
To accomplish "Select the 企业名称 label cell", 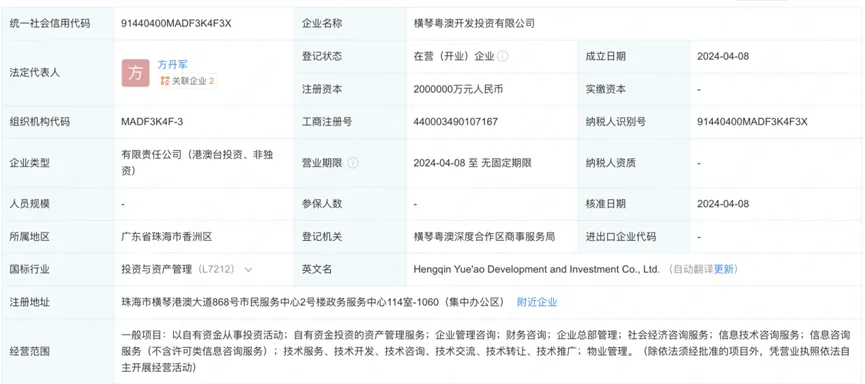I will click(x=350, y=24).
